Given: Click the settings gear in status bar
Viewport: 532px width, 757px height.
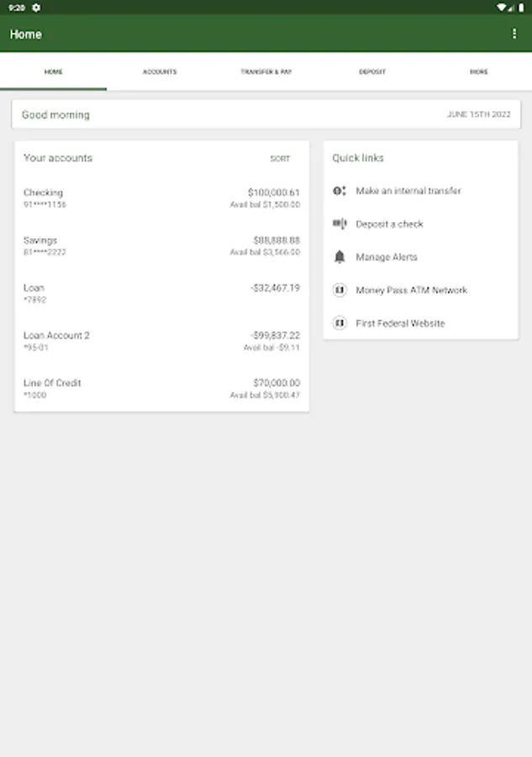Looking at the screenshot, I should click(x=36, y=7).
